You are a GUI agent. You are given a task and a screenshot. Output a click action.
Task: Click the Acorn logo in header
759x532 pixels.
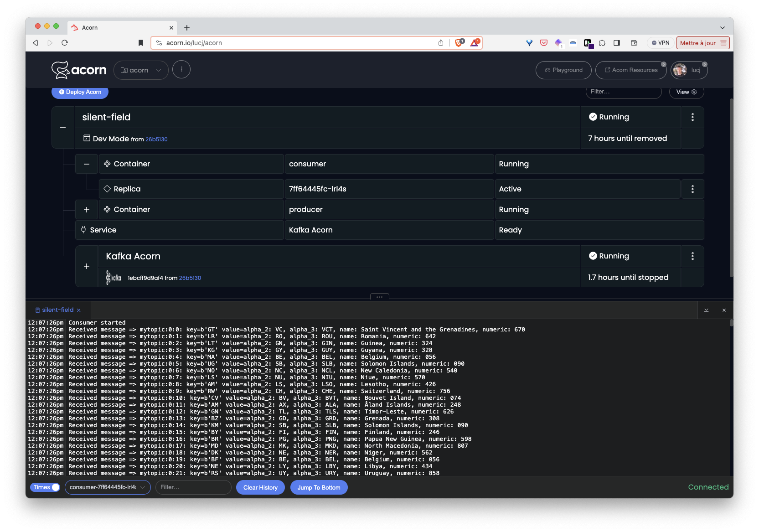coord(79,70)
